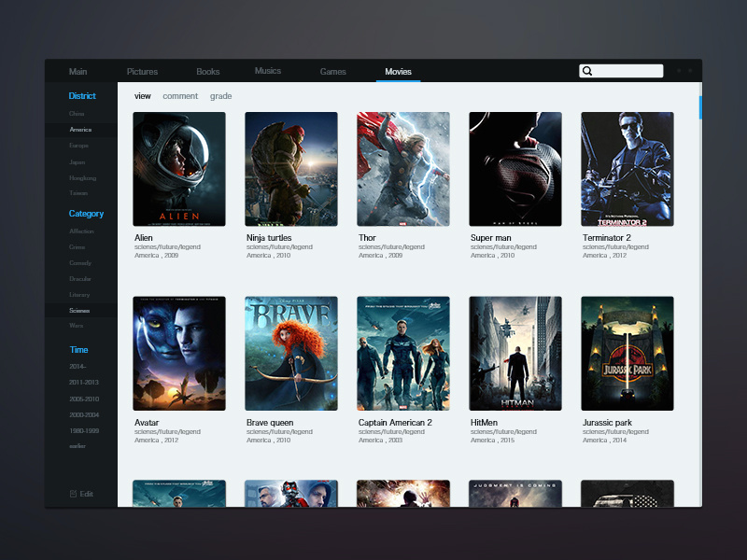
Task: Go to the Books tab
Action: [x=208, y=72]
